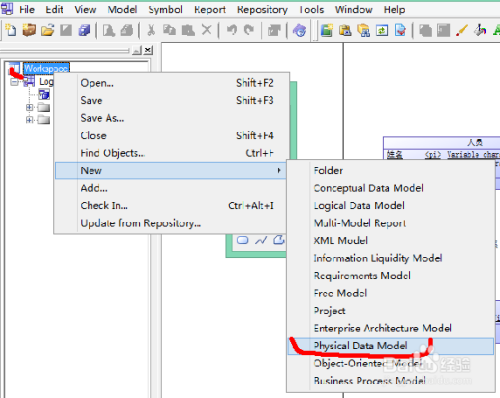Click the paint fill color icon

coord(480,30)
